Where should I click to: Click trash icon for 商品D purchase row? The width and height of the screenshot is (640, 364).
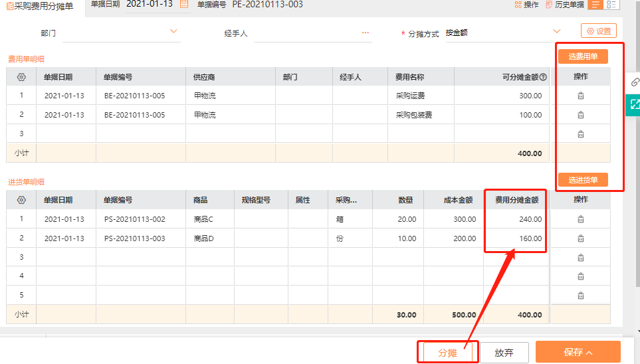[580, 238]
